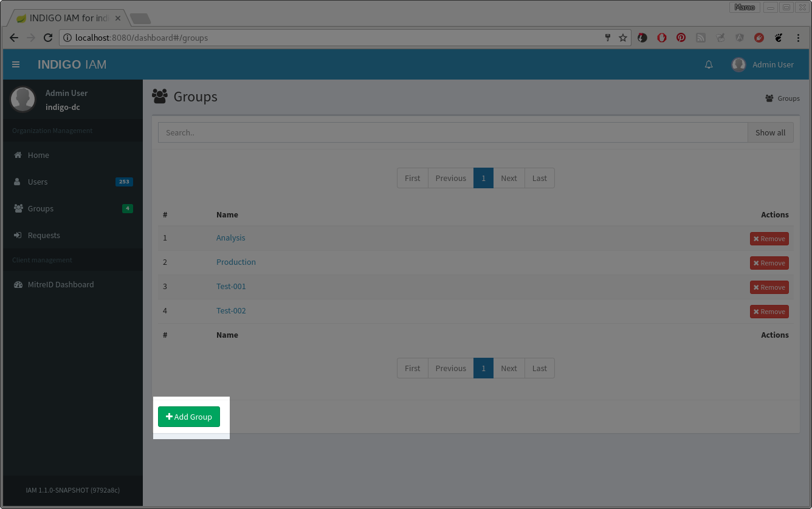The height and width of the screenshot is (509, 812).
Task: Click the 4 groups count badge
Action: click(x=128, y=208)
